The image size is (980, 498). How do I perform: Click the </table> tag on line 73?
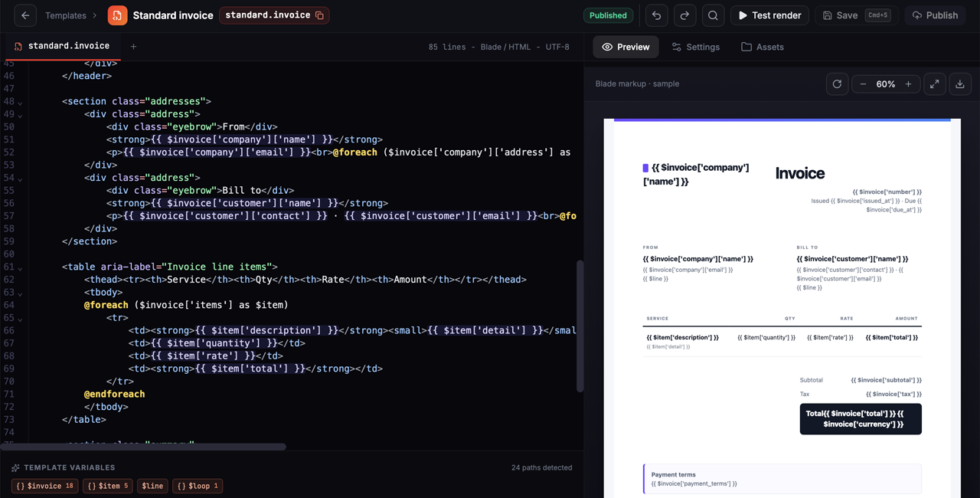pos(84,419)
